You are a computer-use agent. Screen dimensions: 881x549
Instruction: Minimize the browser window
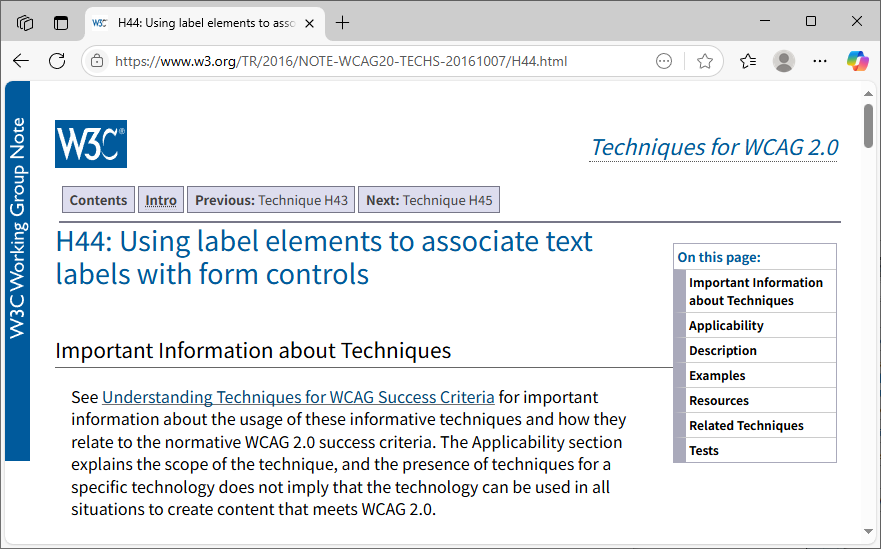tap(765, 21)
